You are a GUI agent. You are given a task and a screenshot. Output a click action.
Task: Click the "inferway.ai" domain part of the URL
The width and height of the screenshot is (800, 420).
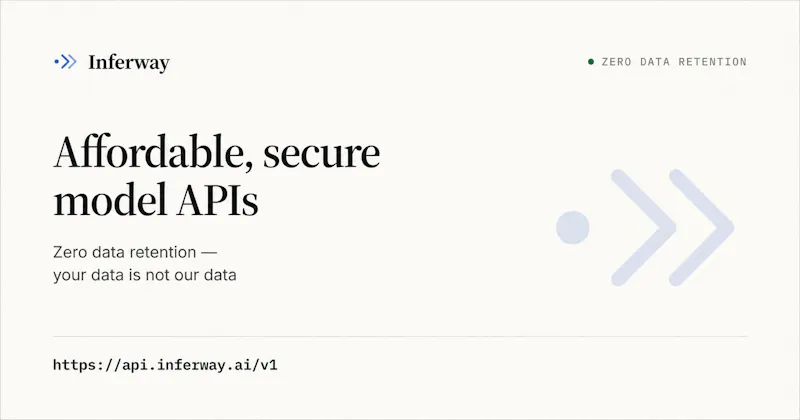(x=203, y=365)
